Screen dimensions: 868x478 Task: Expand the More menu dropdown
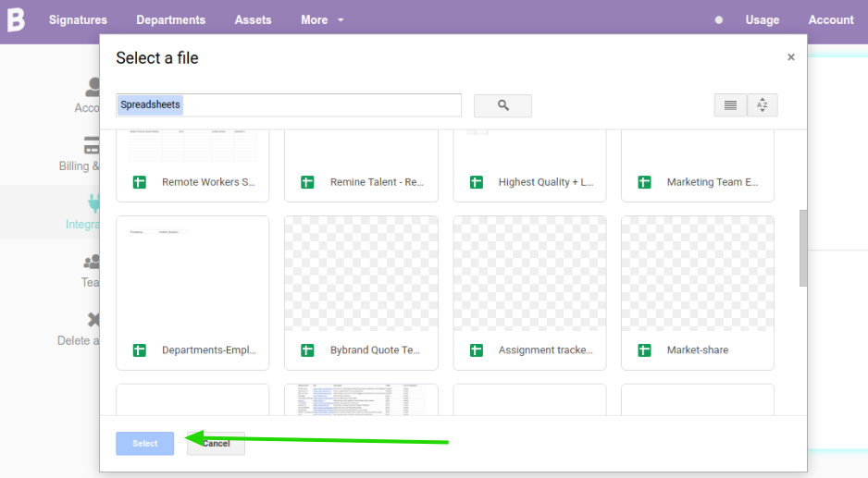tap(321, 19)
